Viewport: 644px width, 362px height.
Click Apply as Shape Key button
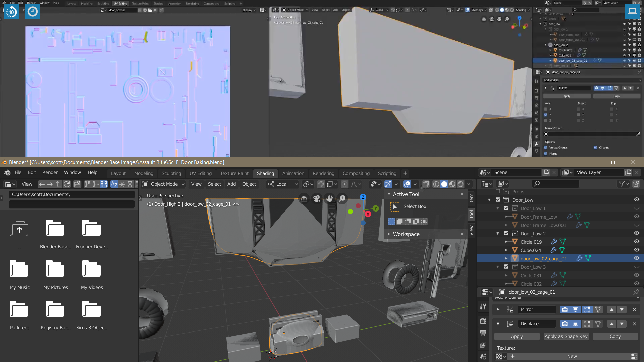[x=566, y=336]
